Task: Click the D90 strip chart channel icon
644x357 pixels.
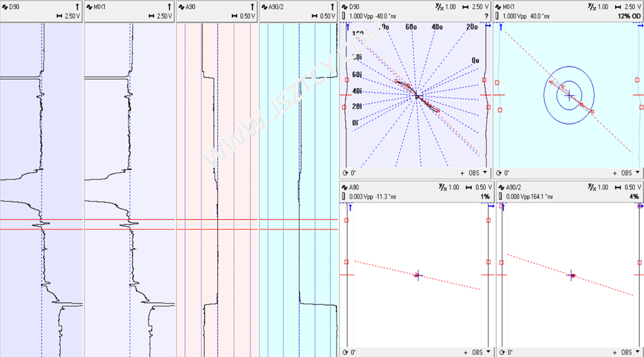Action: click(4, 7)
